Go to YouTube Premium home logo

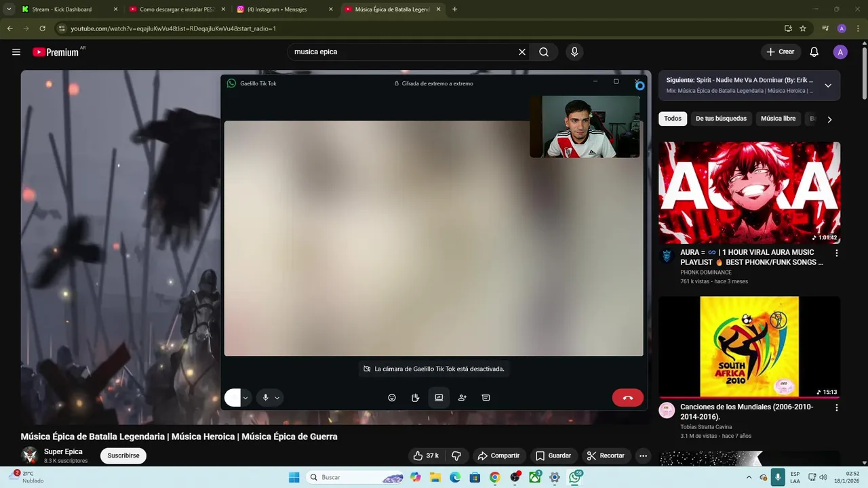click(56, 52)
